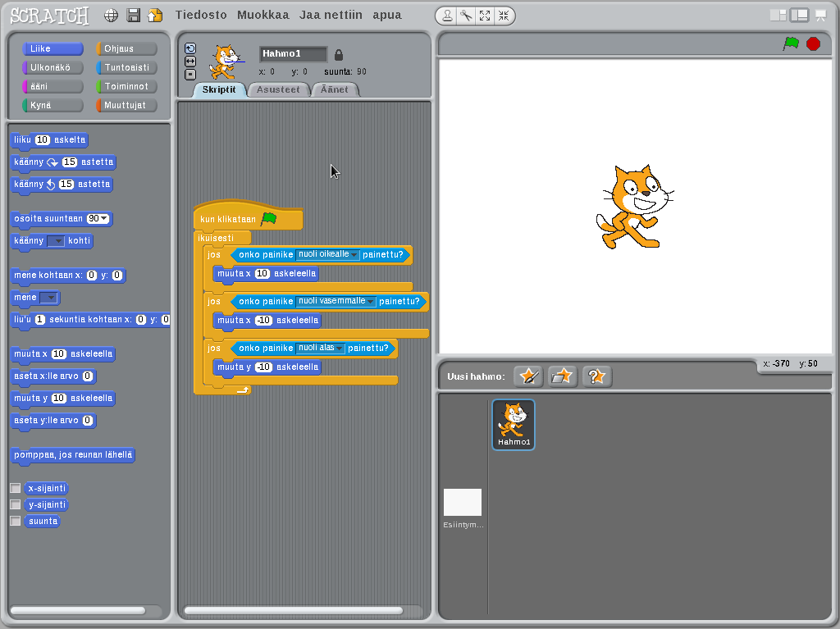Select the ääni block category
This screenshot has height=629, width=840.
pyautogui.click(x=52, y=86)
